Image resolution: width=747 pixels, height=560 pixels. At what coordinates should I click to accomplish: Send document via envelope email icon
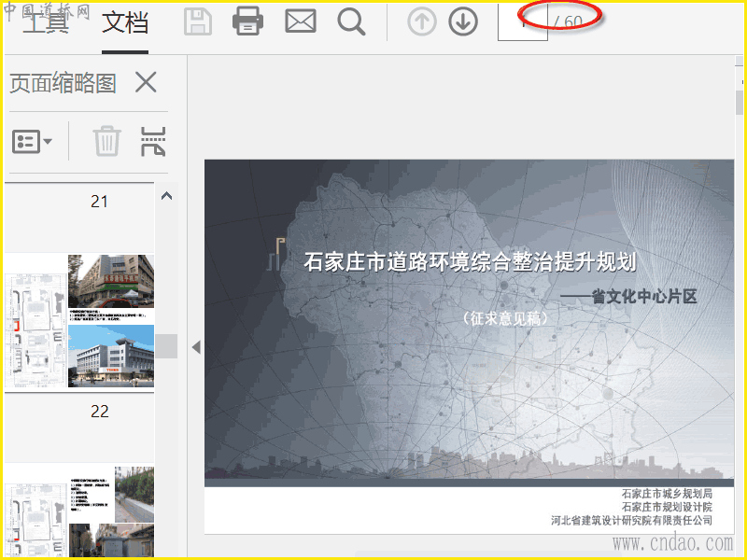pos(300,21)
